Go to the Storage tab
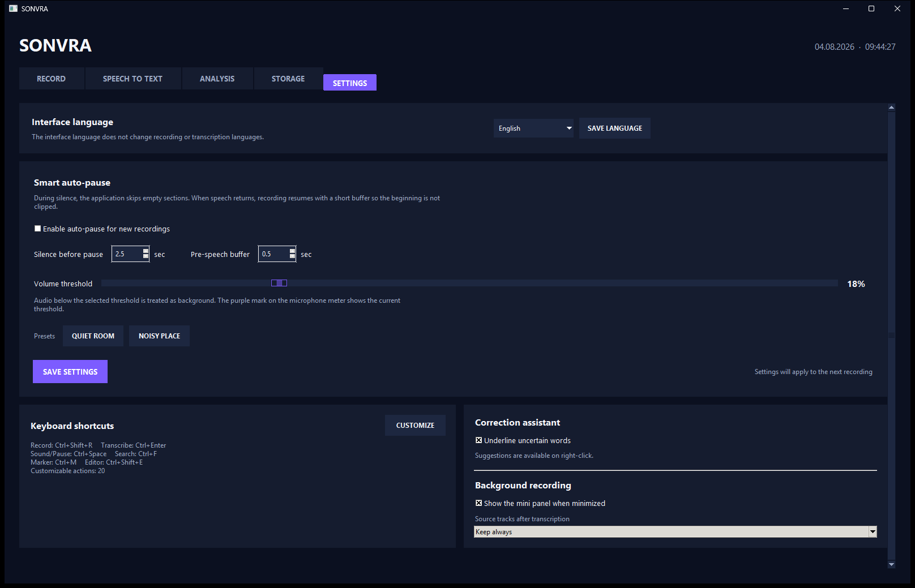 (x=288, y=79)
